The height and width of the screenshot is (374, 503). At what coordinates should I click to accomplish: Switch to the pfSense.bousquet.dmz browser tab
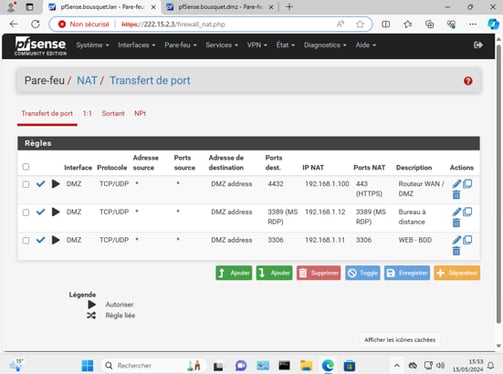[x=220, y=7]
